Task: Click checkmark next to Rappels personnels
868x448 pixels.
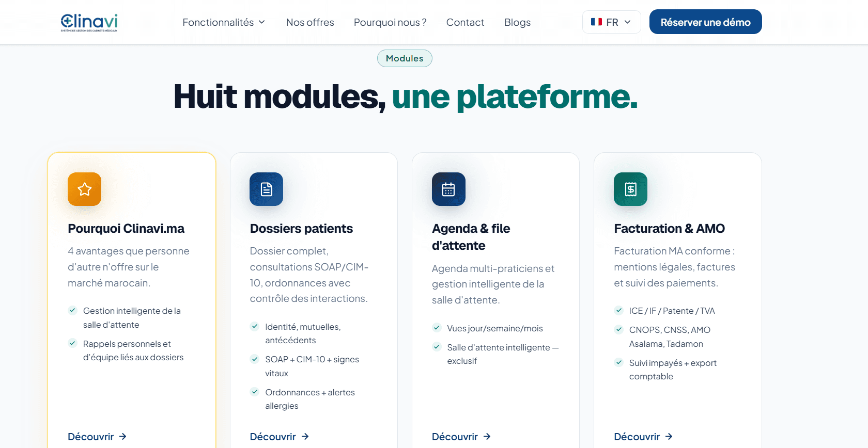Action: [x=73, y=343]
